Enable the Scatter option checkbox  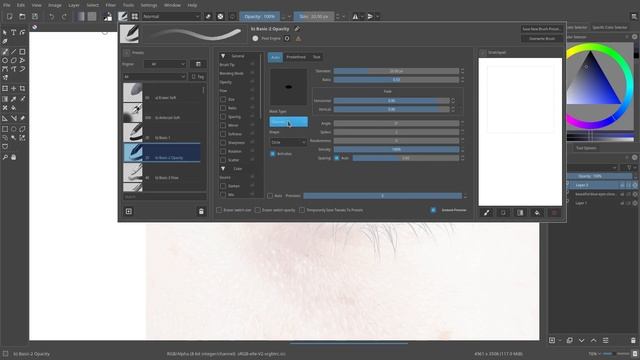coord(223,160)
